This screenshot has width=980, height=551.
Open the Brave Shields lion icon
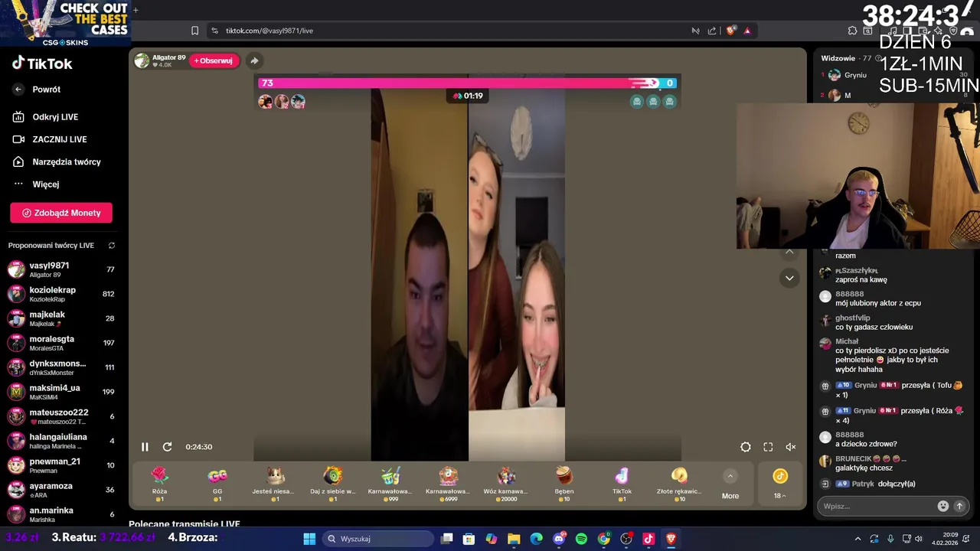pyautogui.click(x=731, y=31)
